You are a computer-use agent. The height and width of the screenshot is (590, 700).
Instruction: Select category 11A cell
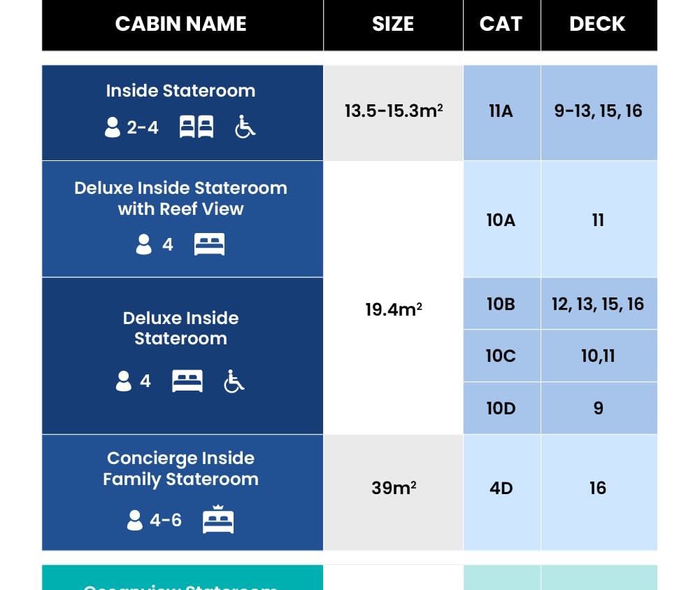pyautogui.click(x=501, y=111)
